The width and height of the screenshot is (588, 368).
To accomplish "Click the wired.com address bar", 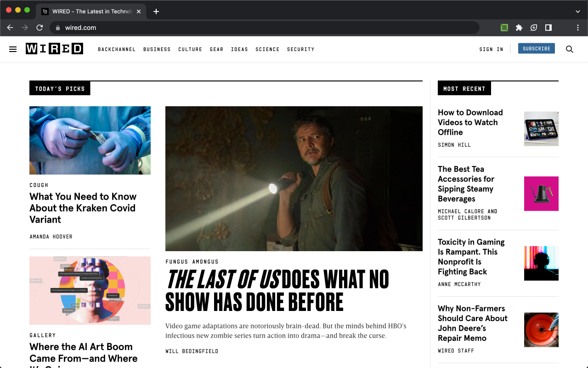I will (264, 28).
